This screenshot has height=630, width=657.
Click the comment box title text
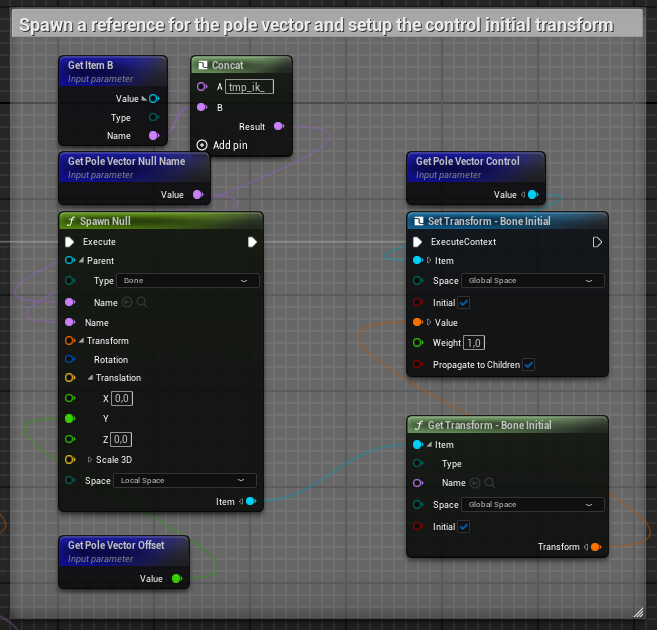317,25
